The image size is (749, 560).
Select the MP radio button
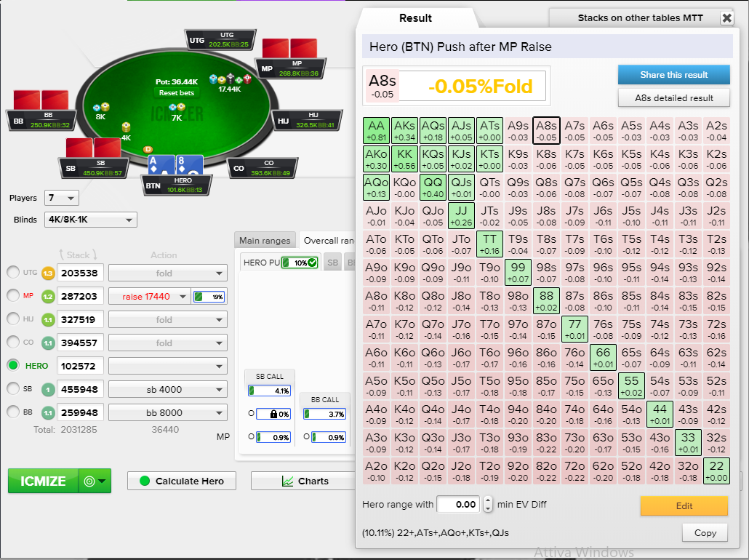[13, 296]
